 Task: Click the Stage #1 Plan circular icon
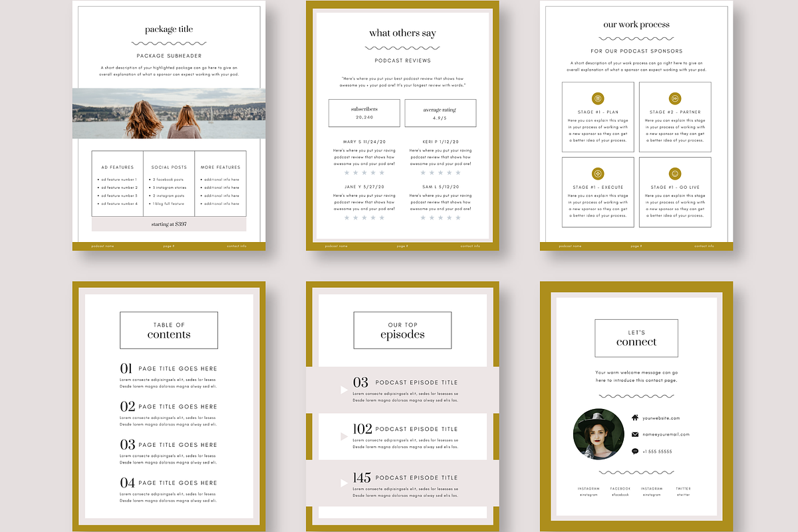tap(598, 98)
